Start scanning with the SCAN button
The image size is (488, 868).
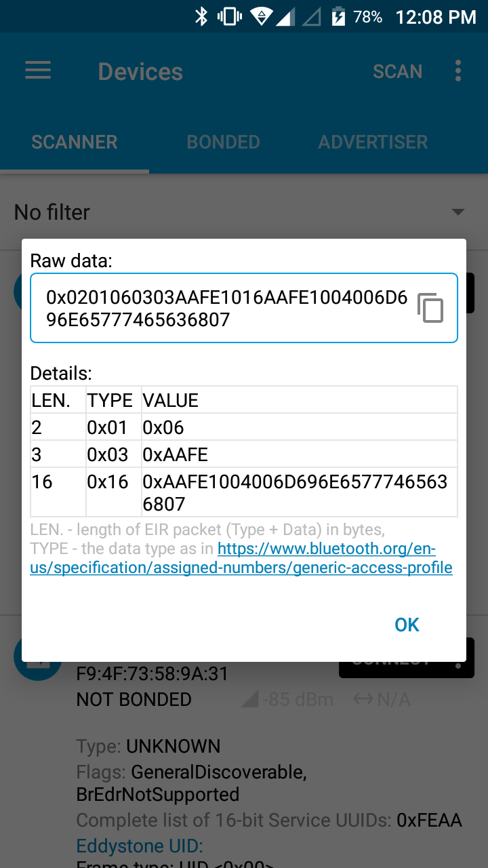398,71
